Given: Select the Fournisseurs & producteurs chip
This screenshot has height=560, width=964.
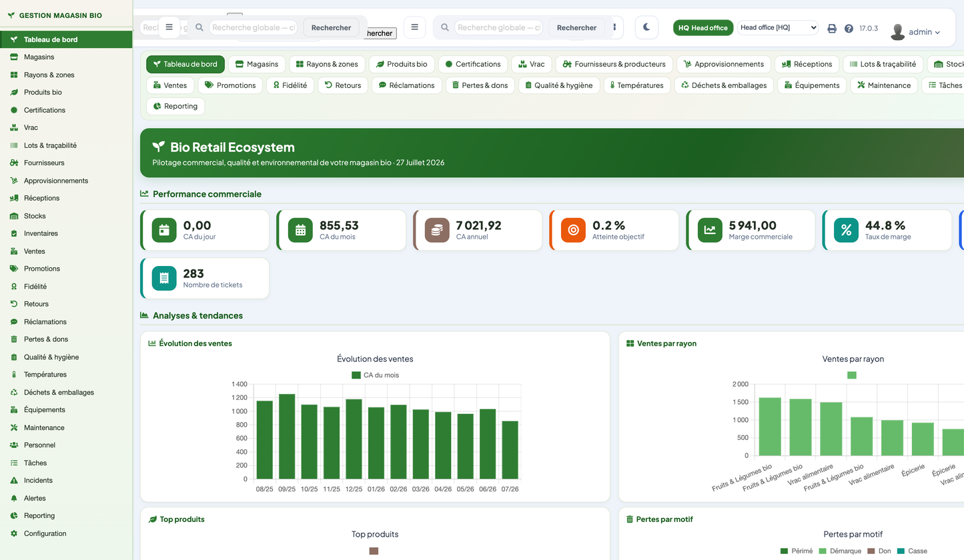Looking at the screenshot, I should point(614,64).
